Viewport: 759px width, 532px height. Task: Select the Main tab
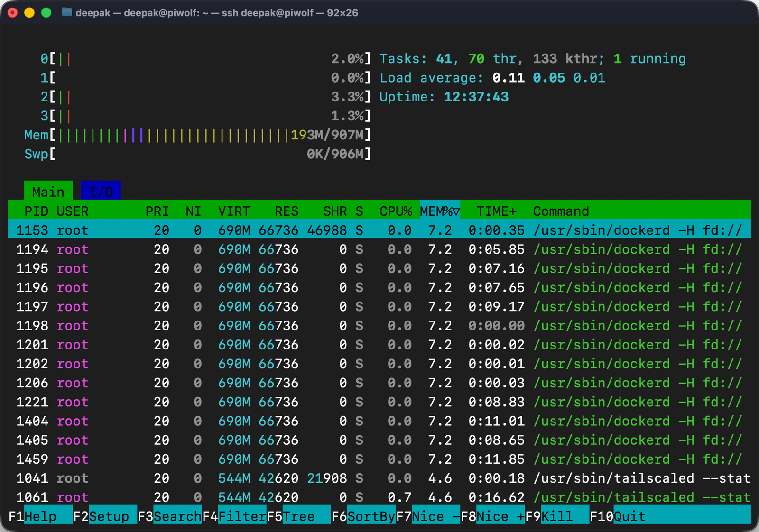coord(48,191)
